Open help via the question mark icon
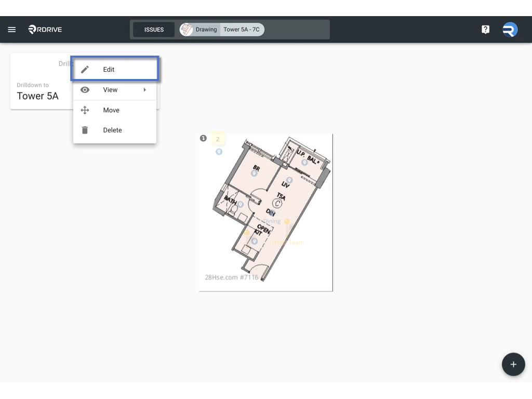The height and width of the screenshot is (399, 532). pos(485,29)
